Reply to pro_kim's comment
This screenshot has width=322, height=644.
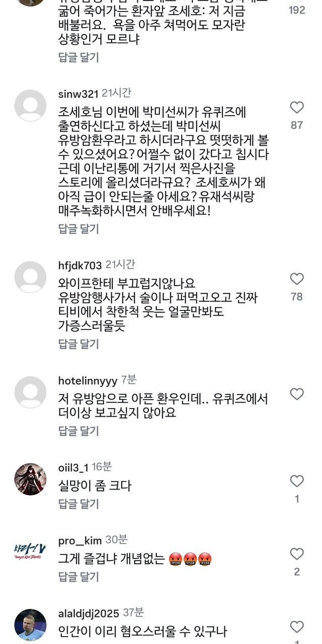(79, 576)
